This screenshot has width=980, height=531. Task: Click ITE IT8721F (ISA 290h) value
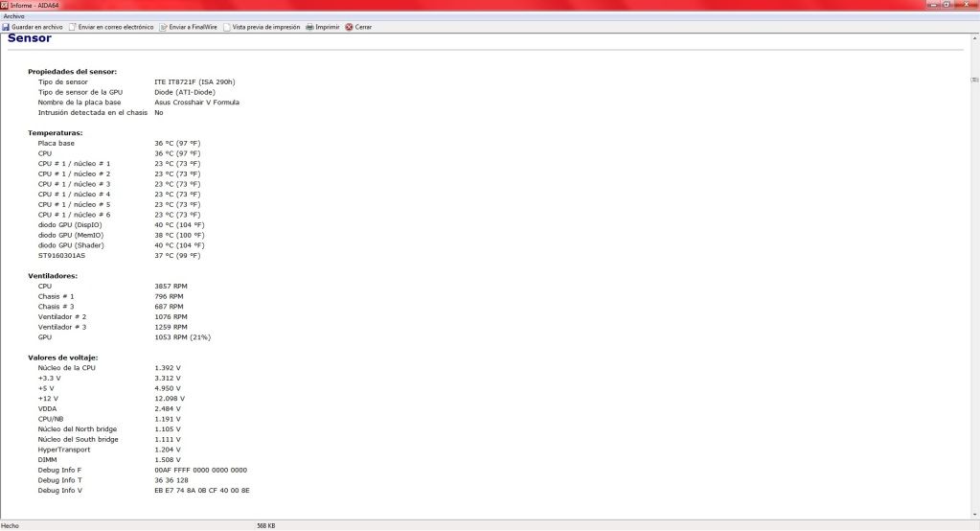pyautogui.click(x=194, y=81)
